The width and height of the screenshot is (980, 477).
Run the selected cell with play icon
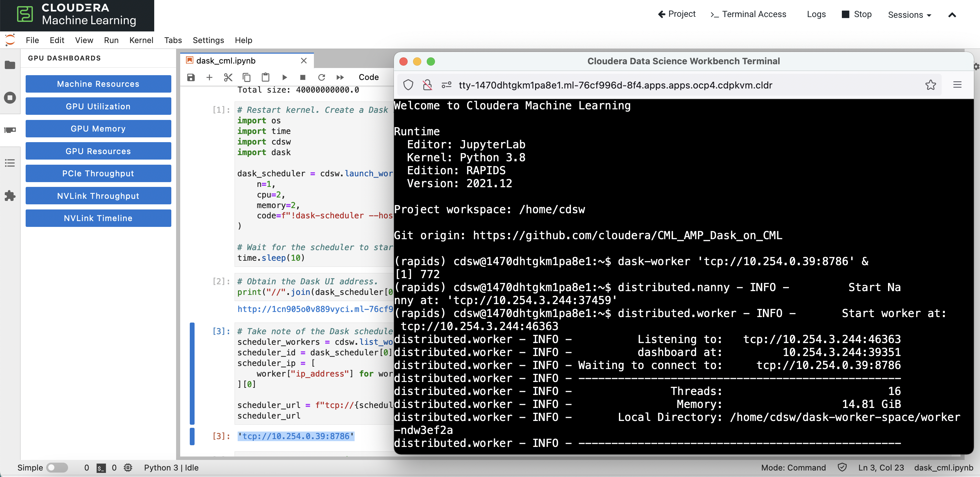click(284, 77)
